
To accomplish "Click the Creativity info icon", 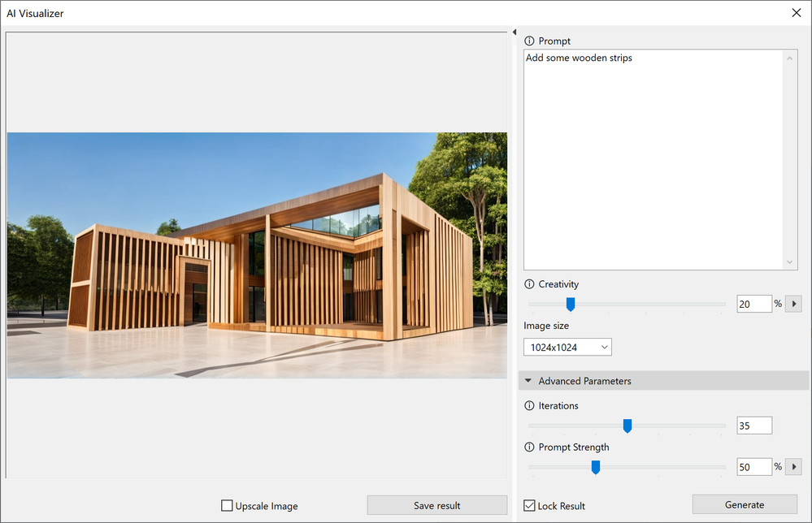I will (529, 284).
